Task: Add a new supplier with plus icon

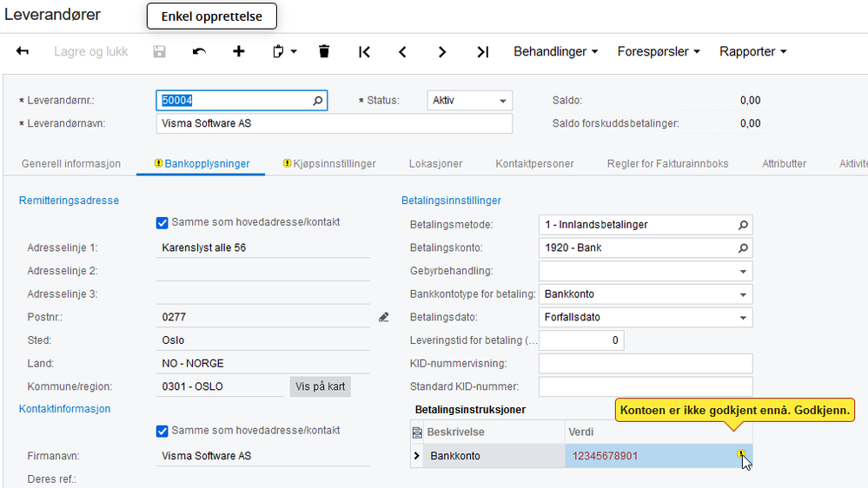Action: [x=239, y=51]
